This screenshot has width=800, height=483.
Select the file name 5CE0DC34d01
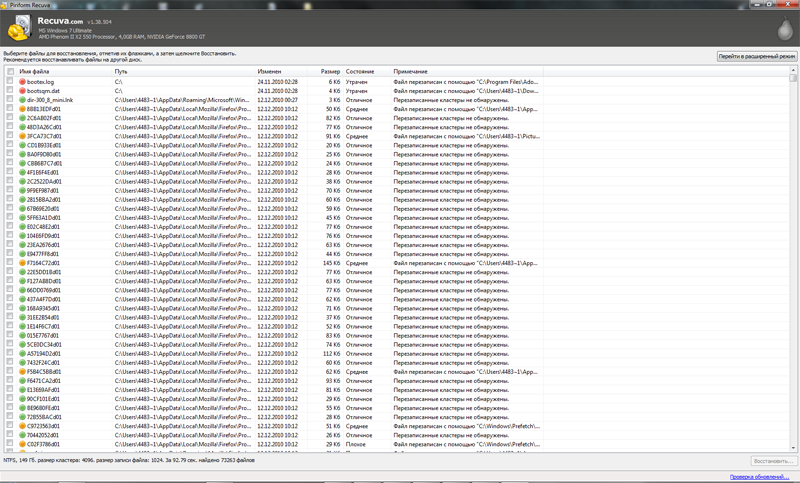pos(44,344)
